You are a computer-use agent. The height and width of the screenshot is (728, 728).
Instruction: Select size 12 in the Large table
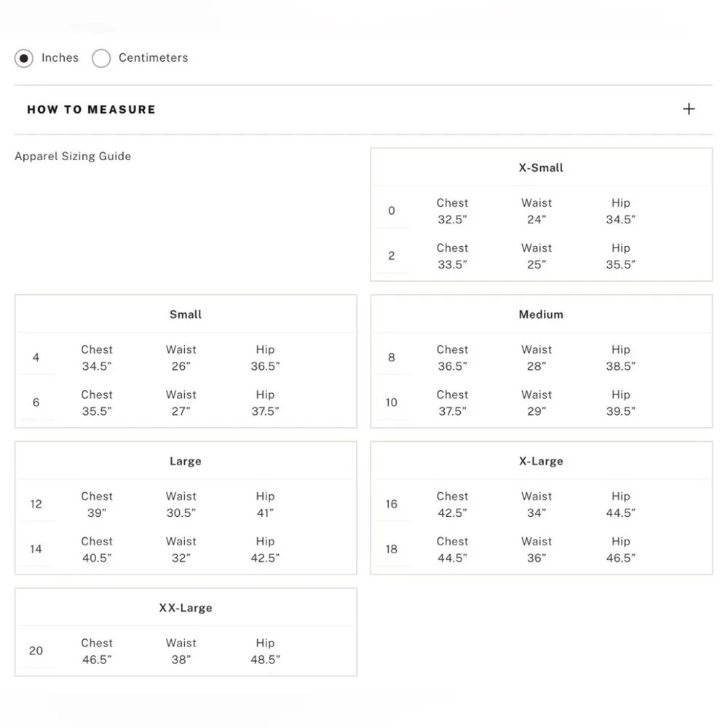36,505
